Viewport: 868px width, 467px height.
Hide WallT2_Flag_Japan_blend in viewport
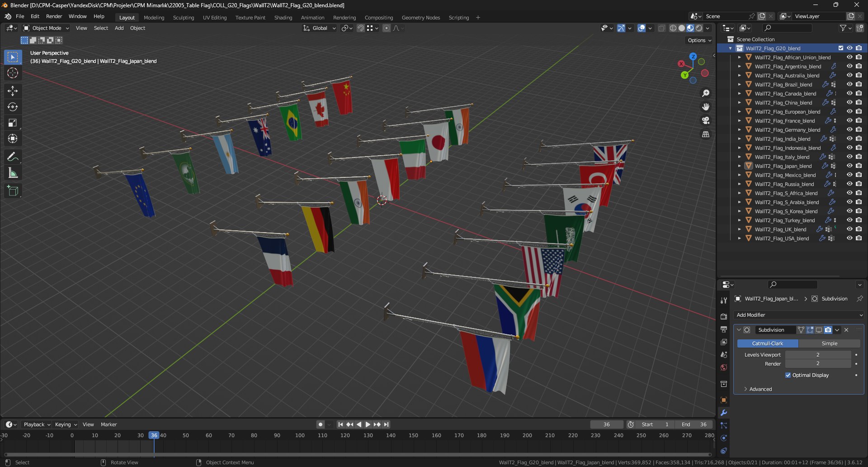coord(849,166)
